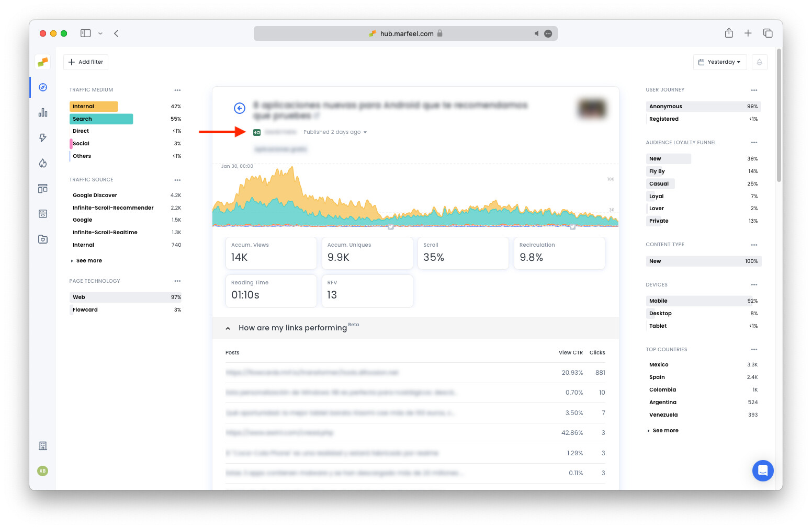Click the lightning bolt sidebar icon

pyautogui.click(x=43, y=138)
